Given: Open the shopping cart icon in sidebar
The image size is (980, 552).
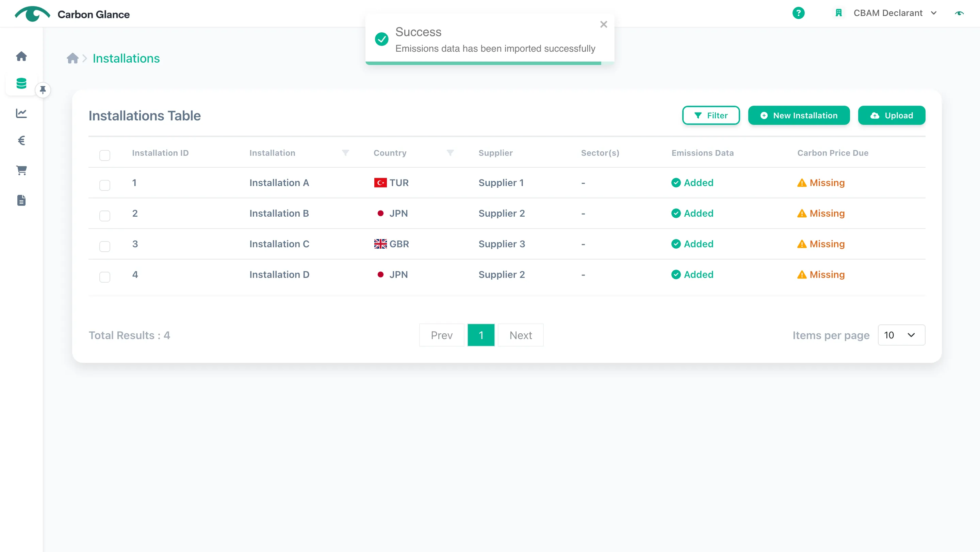Looking at the screenshot, I should coord(21,170).
